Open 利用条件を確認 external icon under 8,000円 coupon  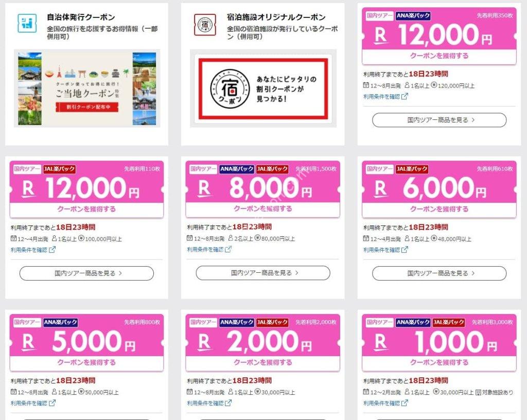(228, 249)
